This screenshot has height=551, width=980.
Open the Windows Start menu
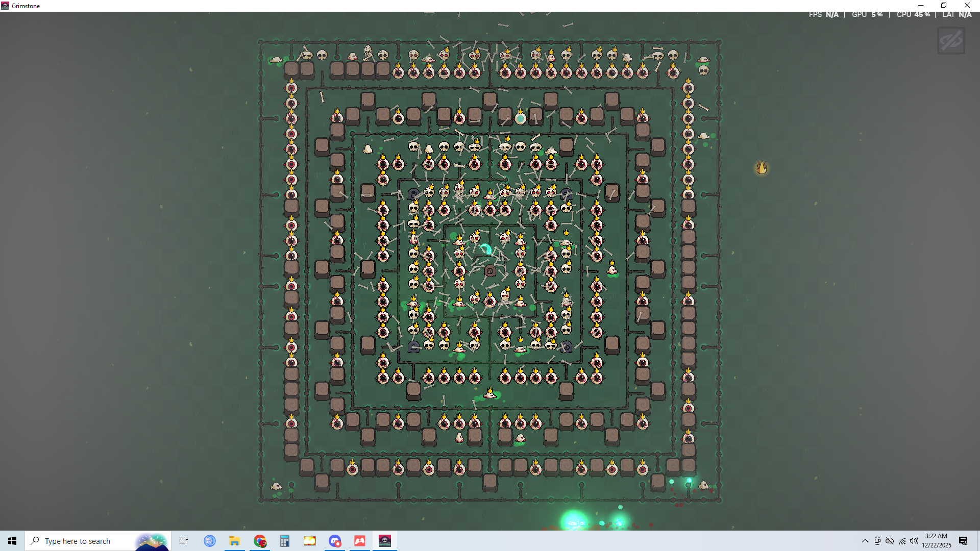[x=12, y=541]
